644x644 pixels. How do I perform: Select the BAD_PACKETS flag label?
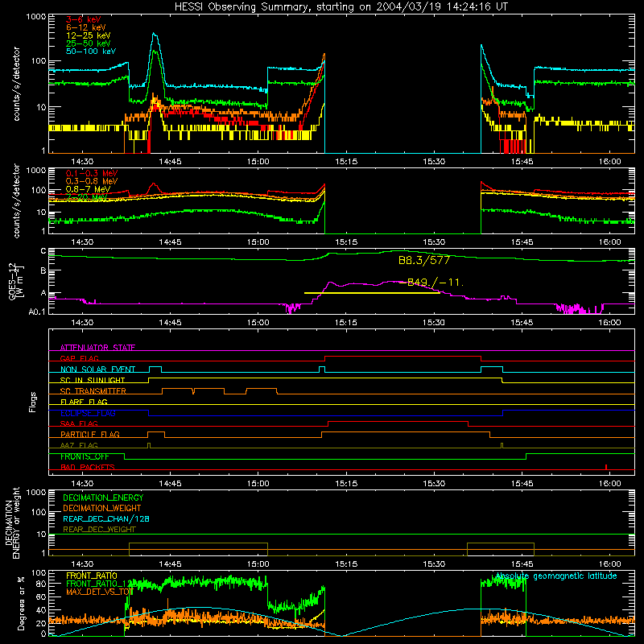[88, 467]
